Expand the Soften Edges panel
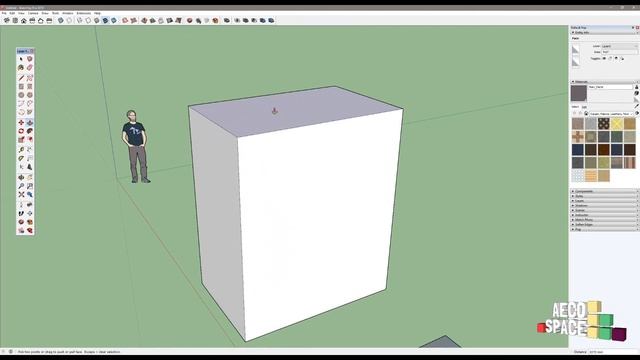The image size is (640, 360). pos(604,224)
